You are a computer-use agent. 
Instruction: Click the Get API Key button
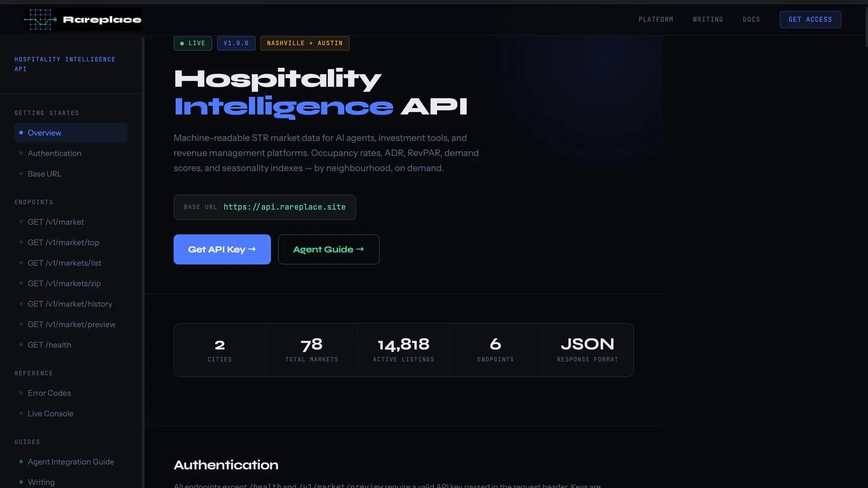point(222,250)
